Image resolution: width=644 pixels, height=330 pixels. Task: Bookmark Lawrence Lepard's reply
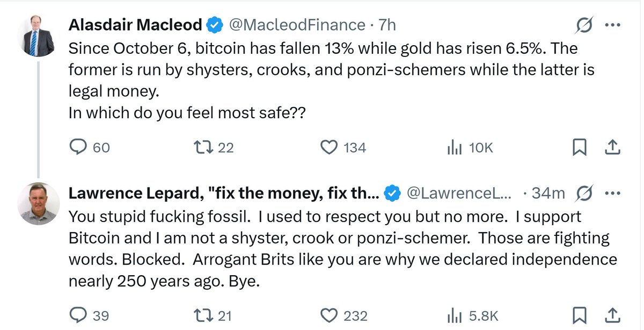[x=579, y=315]
